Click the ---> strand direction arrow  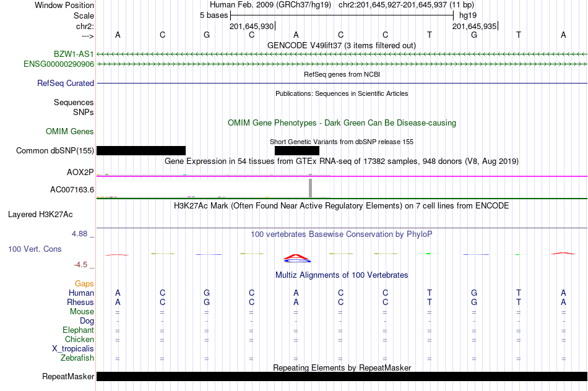(x=87, y=36)
